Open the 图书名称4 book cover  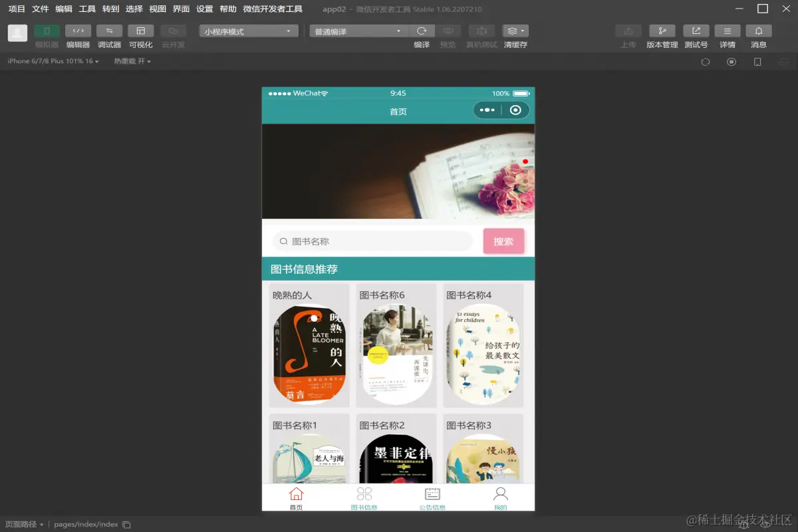pyautogui.click(x=483, y=354)
